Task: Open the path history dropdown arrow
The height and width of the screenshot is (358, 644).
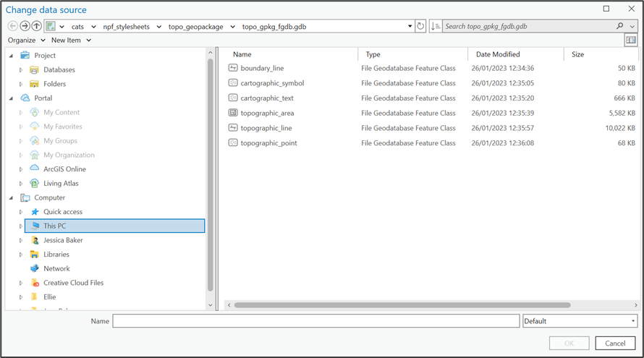Action: (410, 26)
